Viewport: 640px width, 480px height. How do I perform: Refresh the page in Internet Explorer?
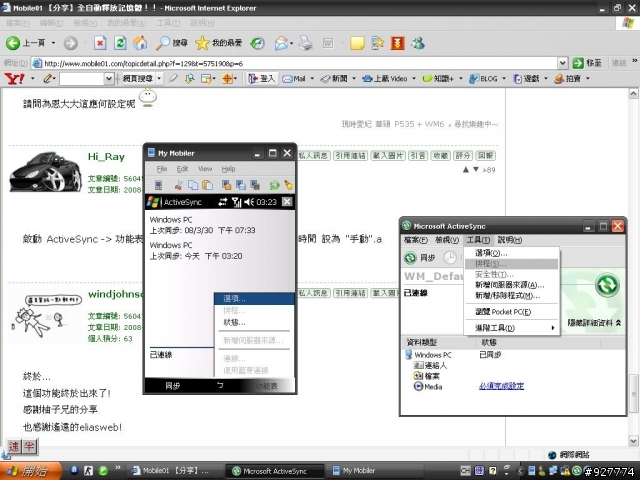coord(120,43)
